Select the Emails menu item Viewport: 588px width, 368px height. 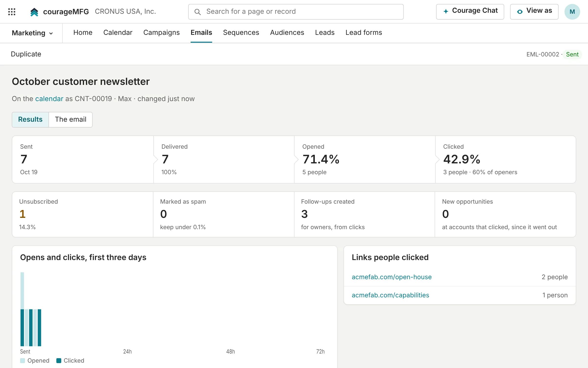pos(201,33)
